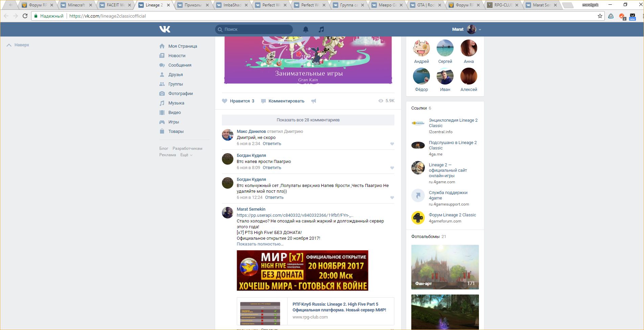Click the newspaper icon beside Новости

click(162, 56)
